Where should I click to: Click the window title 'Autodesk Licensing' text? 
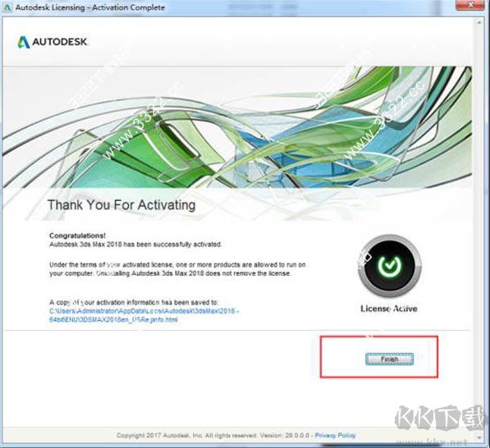90,7
